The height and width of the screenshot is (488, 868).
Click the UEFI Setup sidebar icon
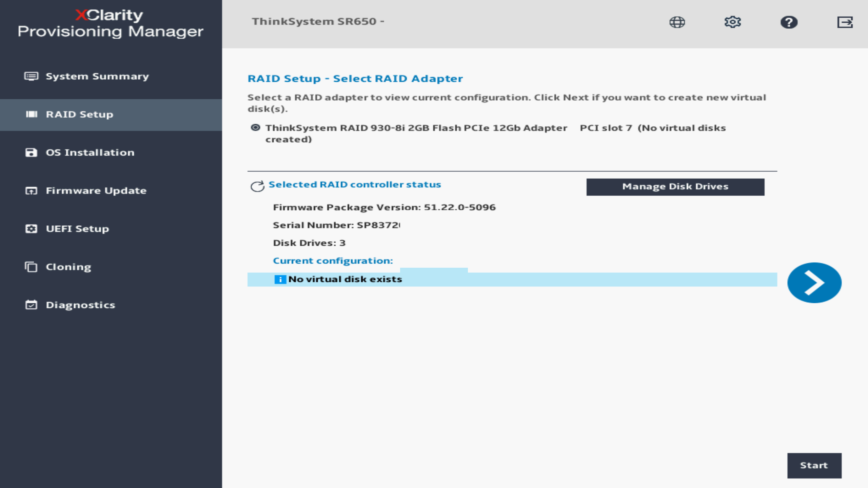31,229
